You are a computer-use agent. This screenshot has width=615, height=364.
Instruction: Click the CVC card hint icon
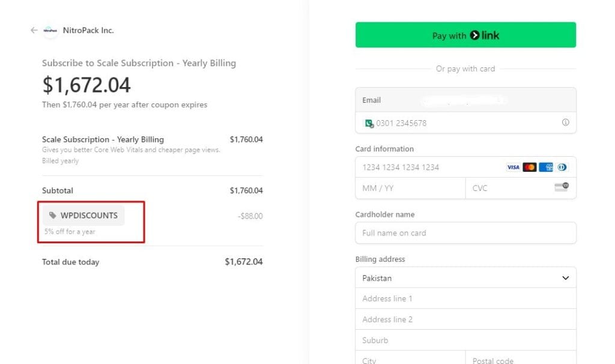click(562, 187)
